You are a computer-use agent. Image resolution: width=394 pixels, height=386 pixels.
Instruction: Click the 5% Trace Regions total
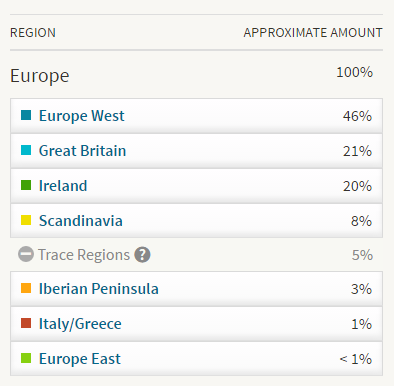coord(362,255)
